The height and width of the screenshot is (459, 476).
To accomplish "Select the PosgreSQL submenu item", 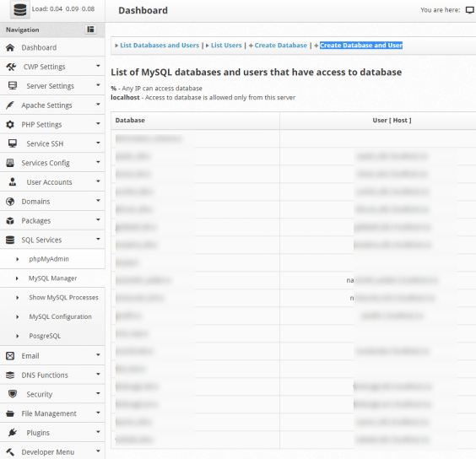I will [x=45, y=336].
